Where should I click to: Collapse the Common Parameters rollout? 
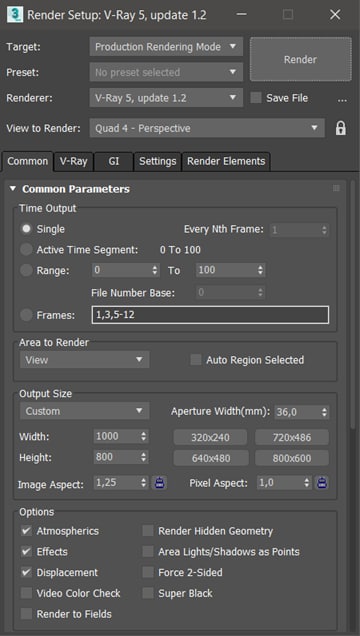[13, 189]
